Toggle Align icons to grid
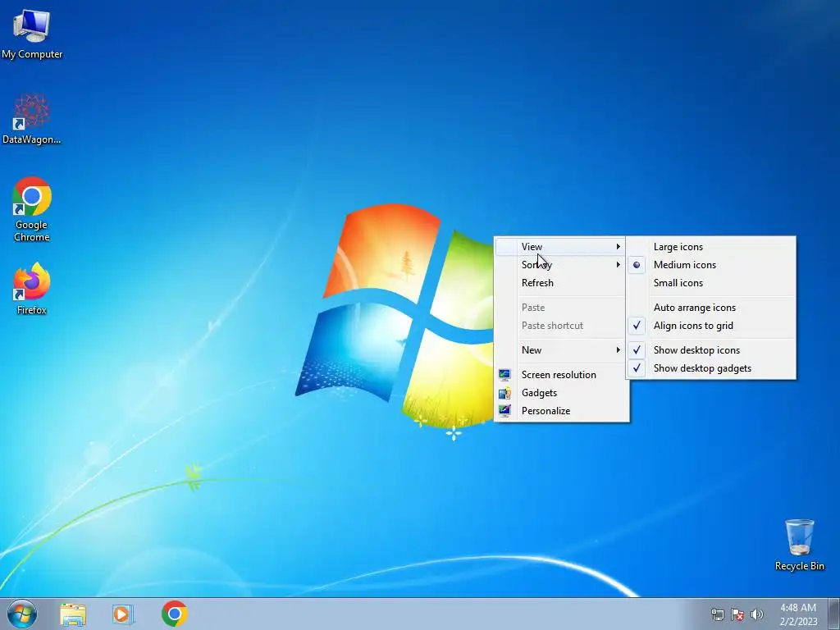840x630 pixels. [711, 326]
